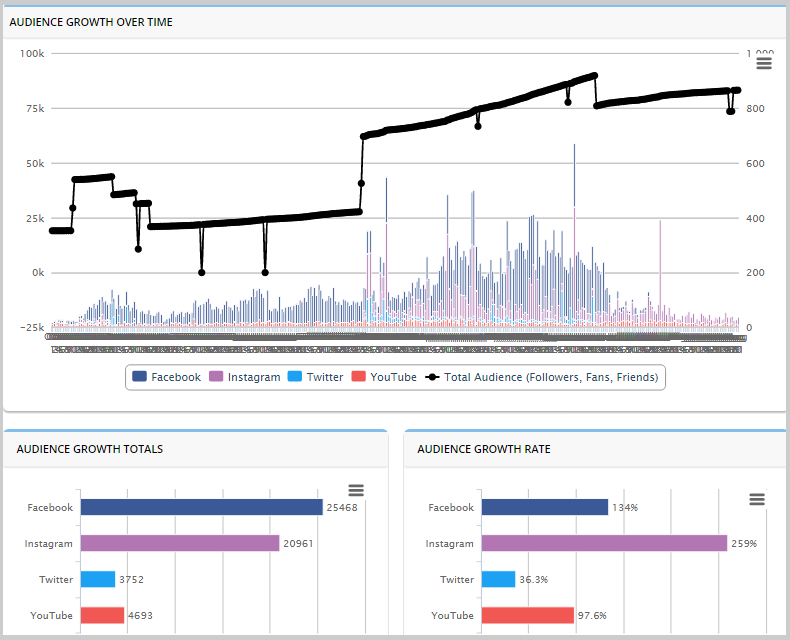This screenshot has height=640, width=790.
Task: Click the Twitter bar labeled 3752
Action: [98, 579]
